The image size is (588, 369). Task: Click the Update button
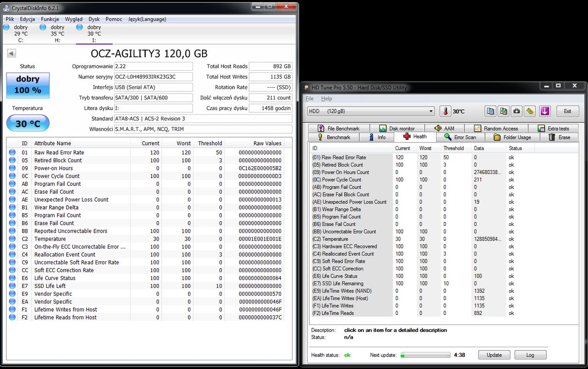click(x=494, y=355)
